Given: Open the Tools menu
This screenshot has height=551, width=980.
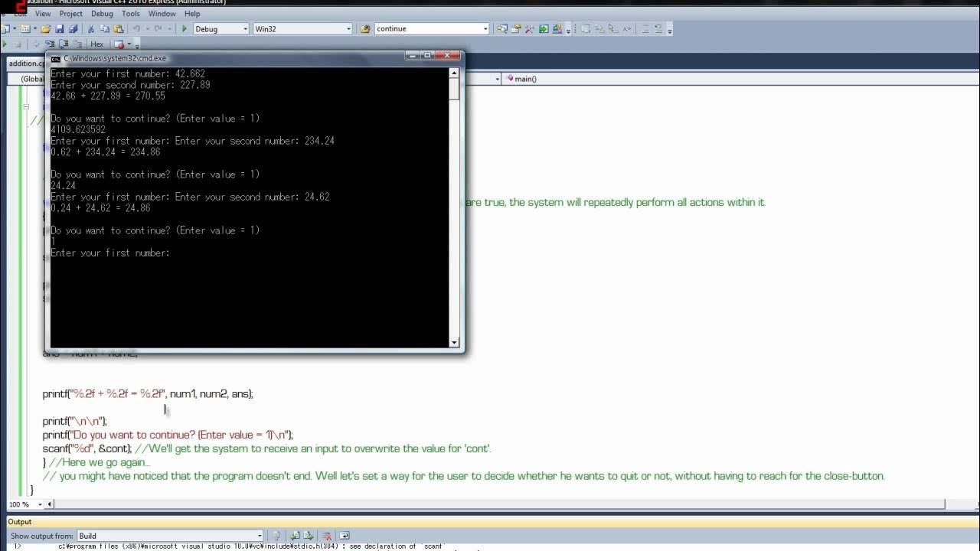Looking at the screenshot, I should click(x=131, y=13).
